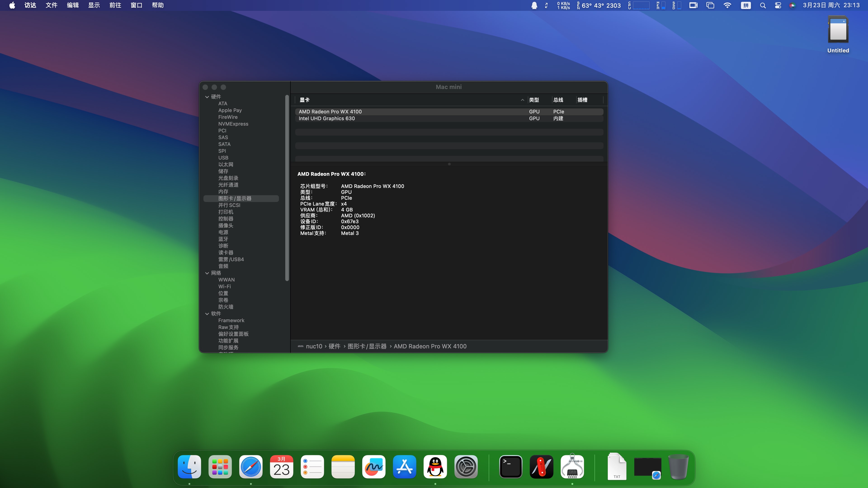The image size is (868, 488).
Task: Open the App Store dock icon
Action: tap(404, 467)
